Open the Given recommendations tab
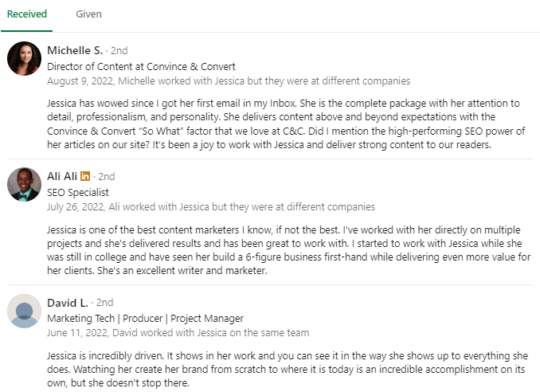Viewport: 540px width, 392px height. click(x=88, y=14)
